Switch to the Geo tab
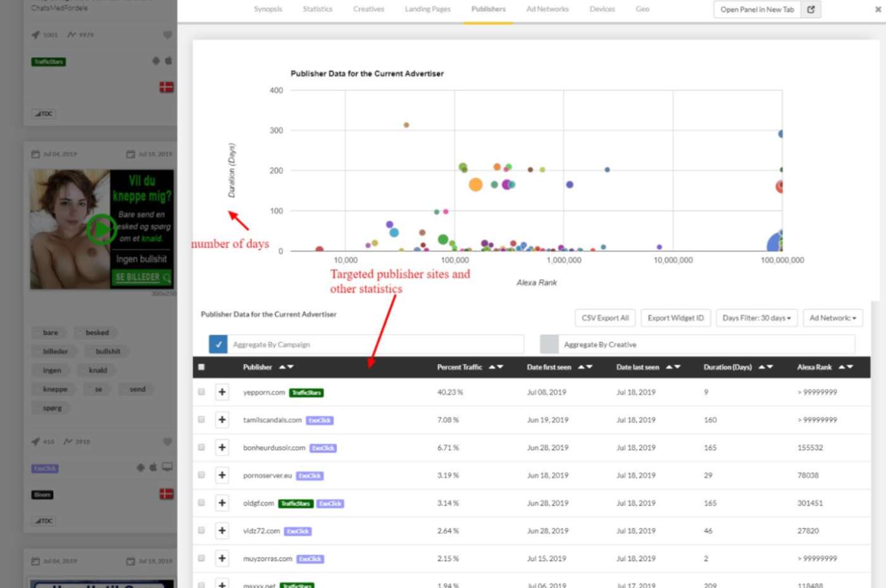 pyautogui.click(x=642, y=9)
